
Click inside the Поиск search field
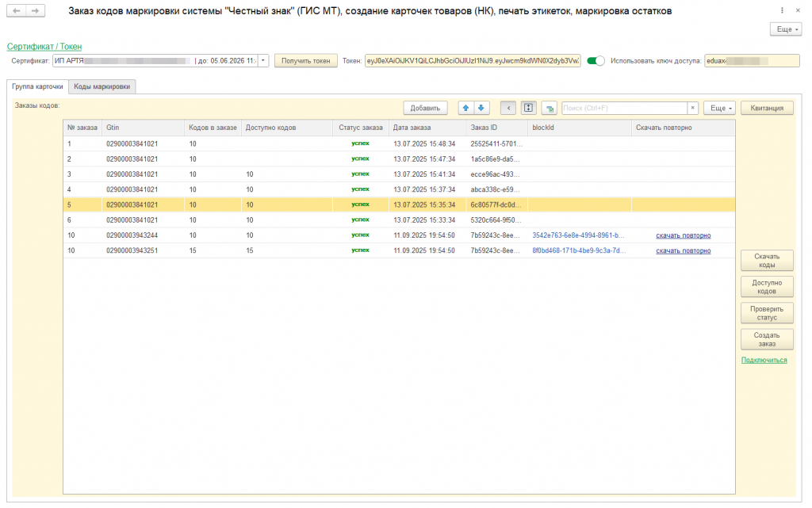pyautogui.click(x=623, y=108)
